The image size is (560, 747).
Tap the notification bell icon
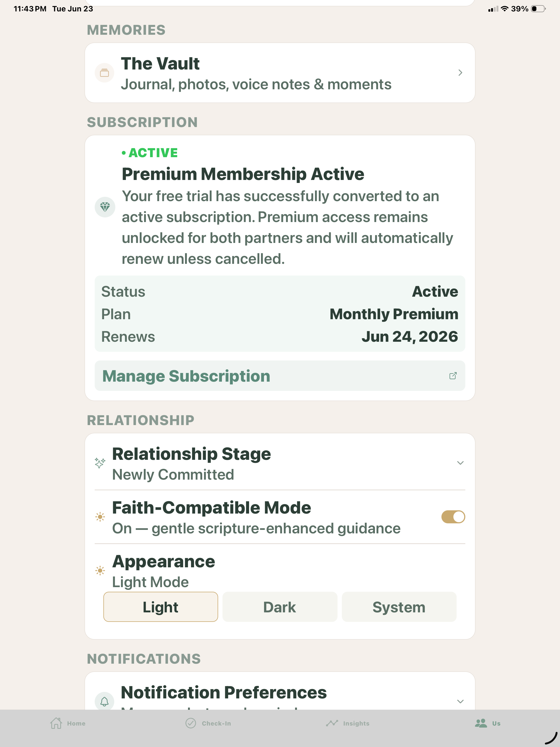tap(104, 701)
